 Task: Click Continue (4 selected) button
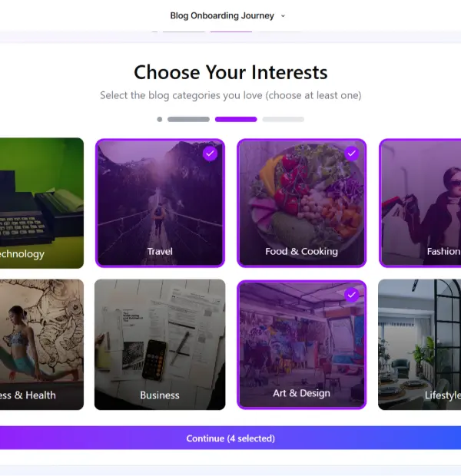[x=230, y=438]
